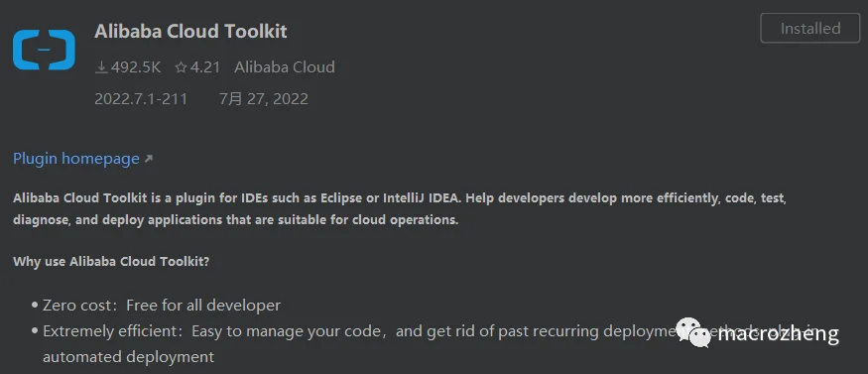Click the download arrow icon beside 492.5K

coord(101,67)
